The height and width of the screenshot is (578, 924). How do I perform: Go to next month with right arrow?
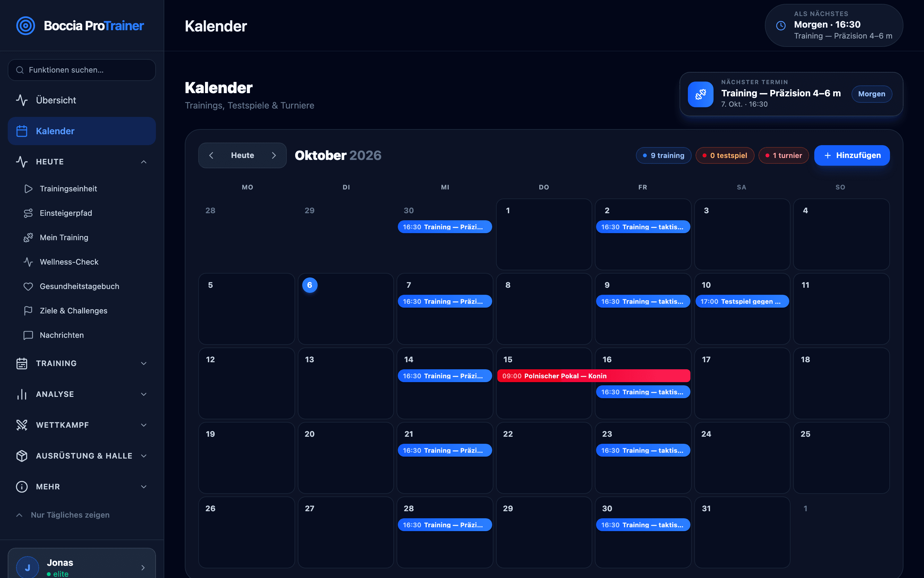pos(274,155)
